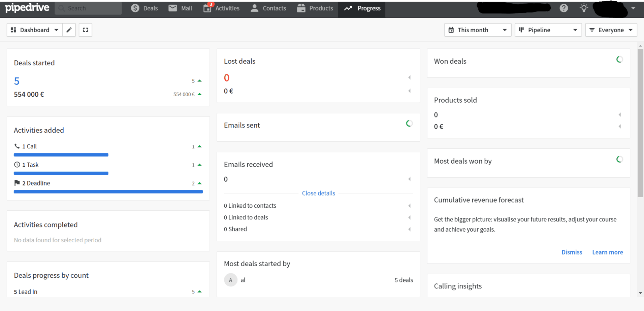Image resolution: width=644 pixels, height=311 pixels.
Task: Click the Calling insights heading
Action: (458, 286)
